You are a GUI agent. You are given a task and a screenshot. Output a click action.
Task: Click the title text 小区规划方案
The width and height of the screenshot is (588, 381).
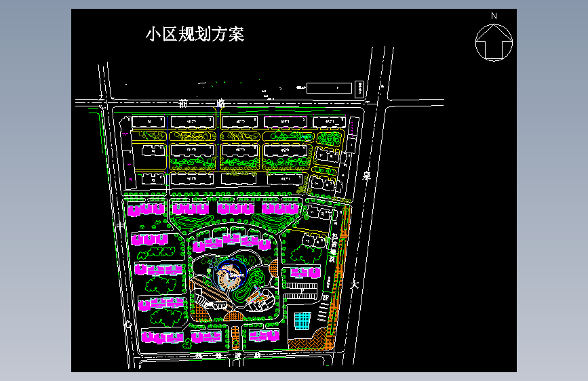pos(195,34)
